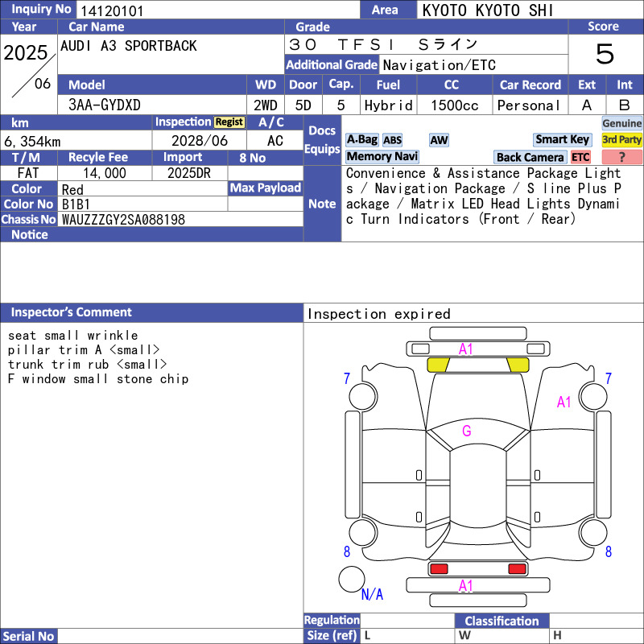Click the pink question mark badge
Screen dimensions: 644x644
pos(621,157)
